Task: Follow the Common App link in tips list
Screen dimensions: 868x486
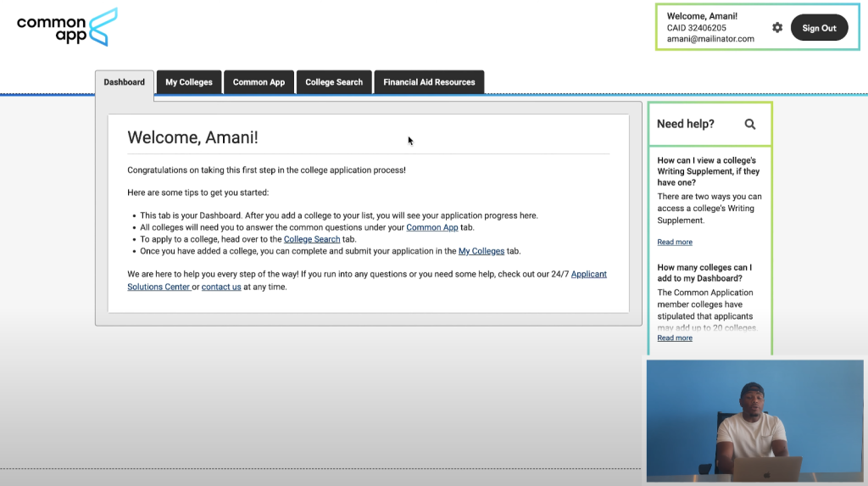Action: tap(431, 227)
